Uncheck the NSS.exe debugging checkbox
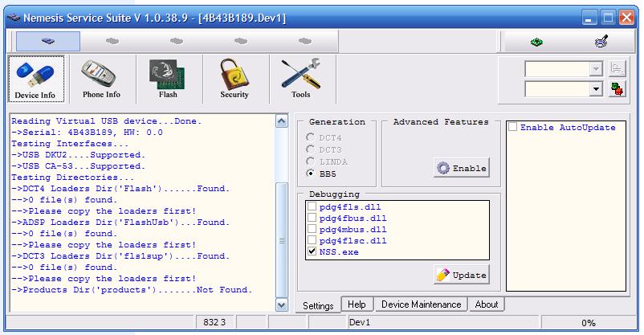This screenshot has width=644, height=335. point(312,251)
